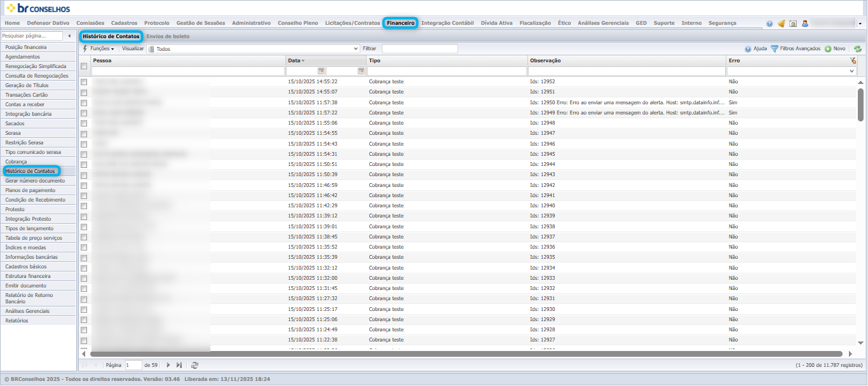This screenshot has width=868, height=386.
Task: Open the notifications bell icon
Action: coord(781,24)
